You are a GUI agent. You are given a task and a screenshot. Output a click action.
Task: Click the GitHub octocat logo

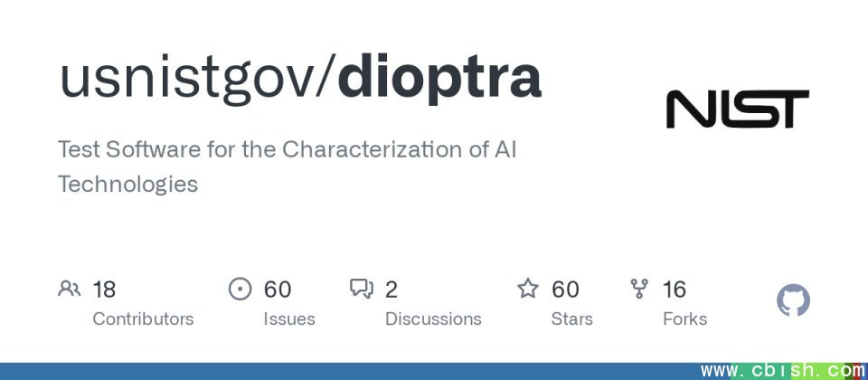click(793, 301)
